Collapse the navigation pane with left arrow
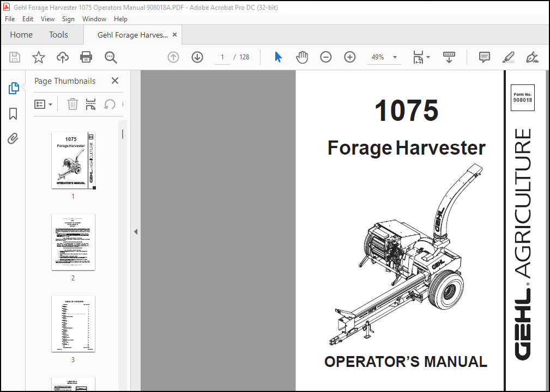Image resolution: width=550 pixels, height=392 pixels. point(136,231)
